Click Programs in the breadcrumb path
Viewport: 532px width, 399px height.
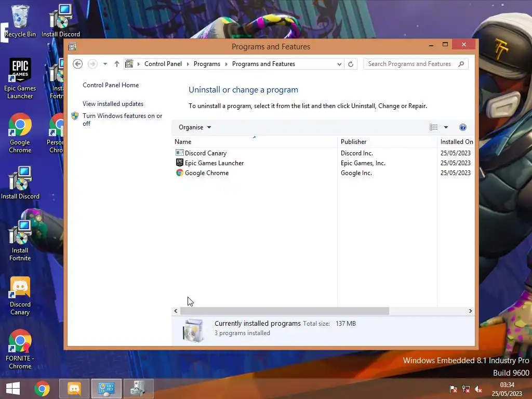207,64
